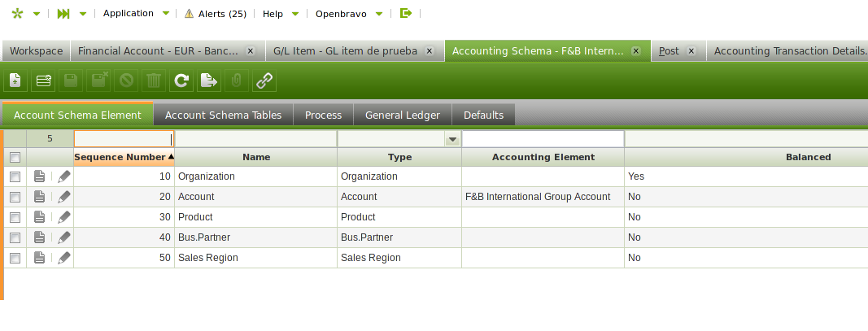Screen dimensions: 868x331
Task: Click the export to spreadsheet icon
Action: tap(209, 81)
